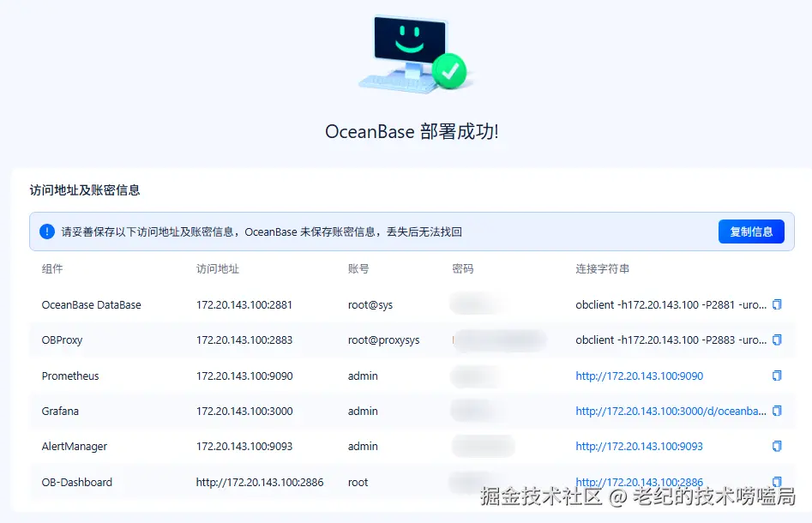
Task: Select the access address 172.20.143.100:2883
Action: coord(244,340)
